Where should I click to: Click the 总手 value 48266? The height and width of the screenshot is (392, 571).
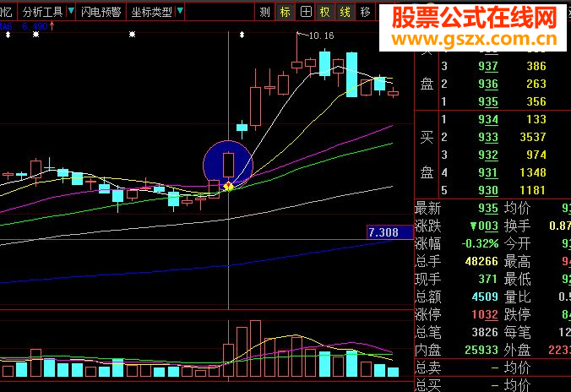pos(481,261)
